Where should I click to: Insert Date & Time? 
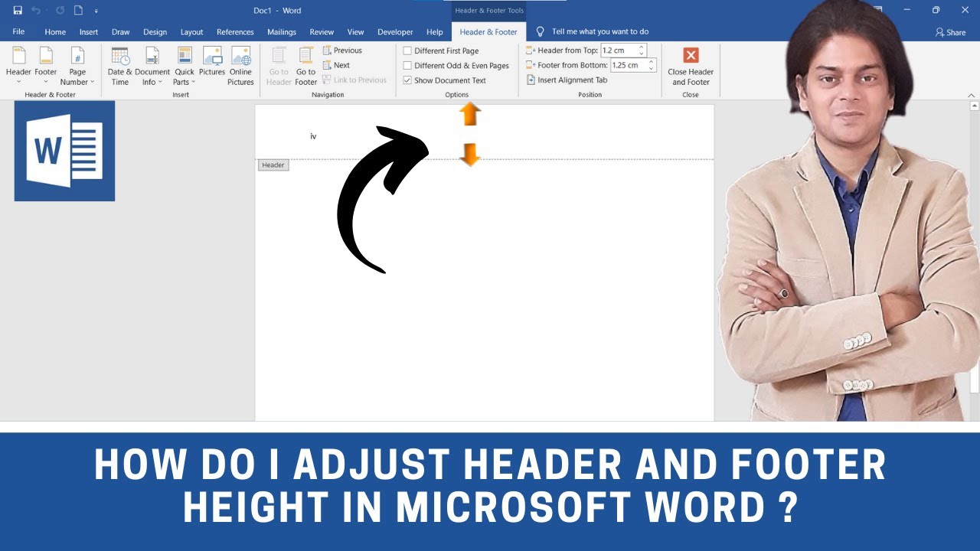tap(120, 66)
